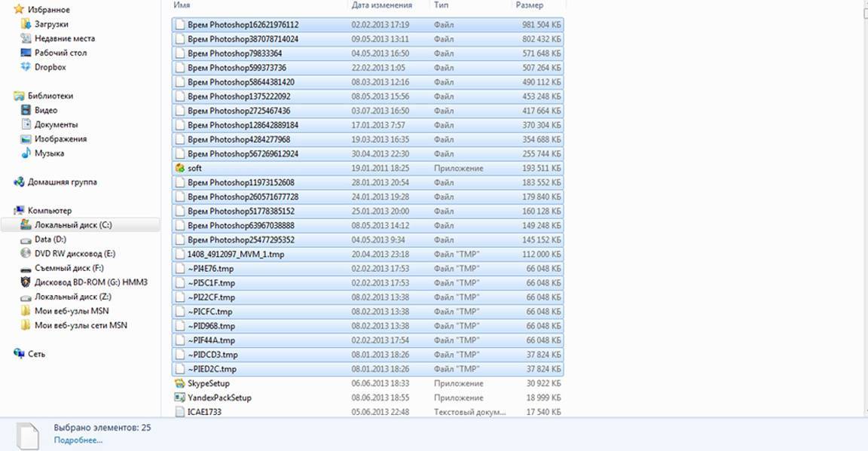868x451 pixels.
Task: Select file Врем Photoshop1375222092
Action: pyautogui.click(x=368, y=96)
